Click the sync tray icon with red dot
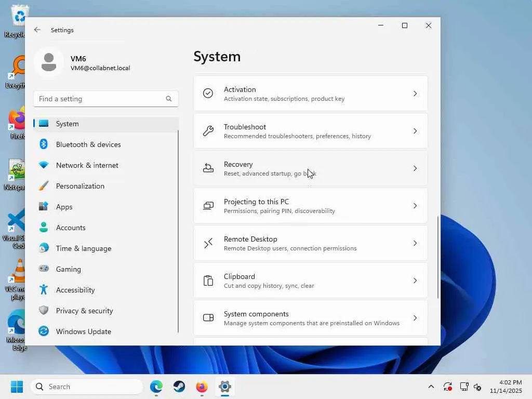 (x=447, y=387)
